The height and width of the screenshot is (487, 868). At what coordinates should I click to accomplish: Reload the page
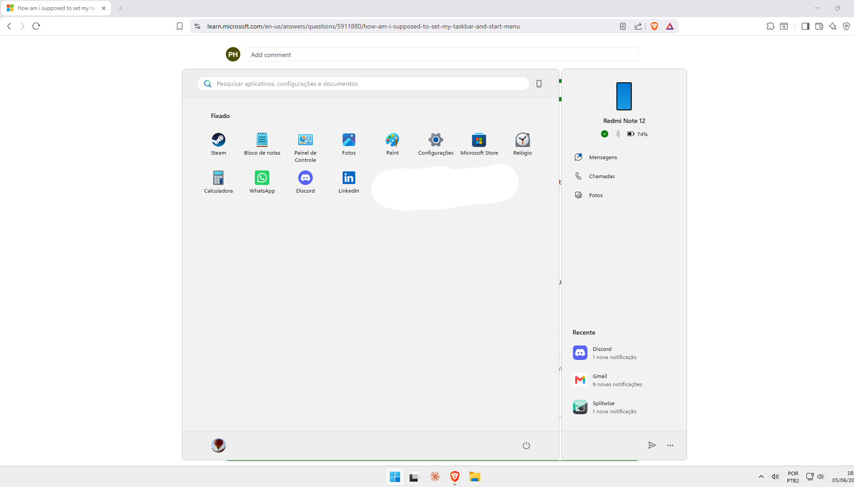36,26
